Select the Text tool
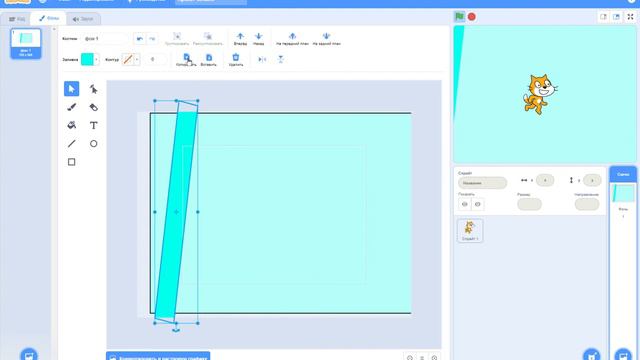Image resolution: width=640 pixels, height=360 pixels. 93,125
